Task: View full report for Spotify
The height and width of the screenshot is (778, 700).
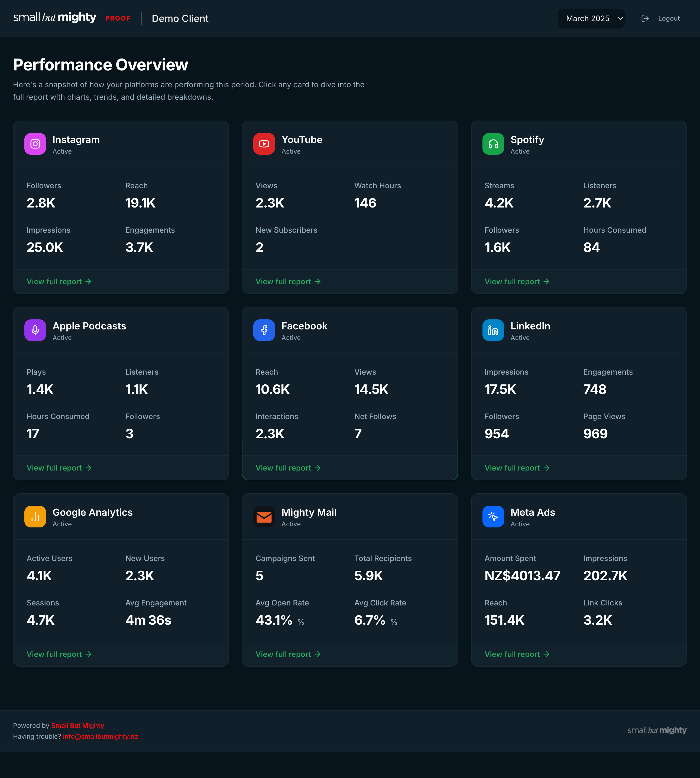Action: coord(517,281)
